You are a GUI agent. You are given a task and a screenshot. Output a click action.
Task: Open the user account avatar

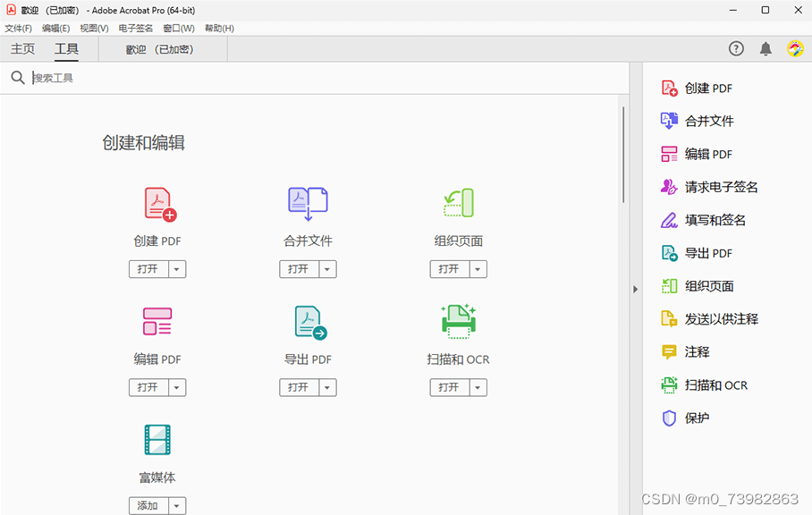795,48
